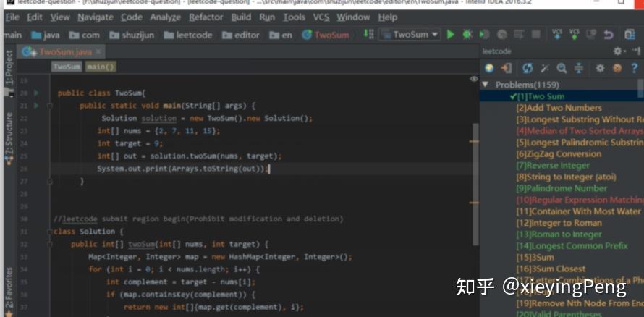
Task: Select [9]Palindrome Number problem
Action: click(x=562, y=188)
